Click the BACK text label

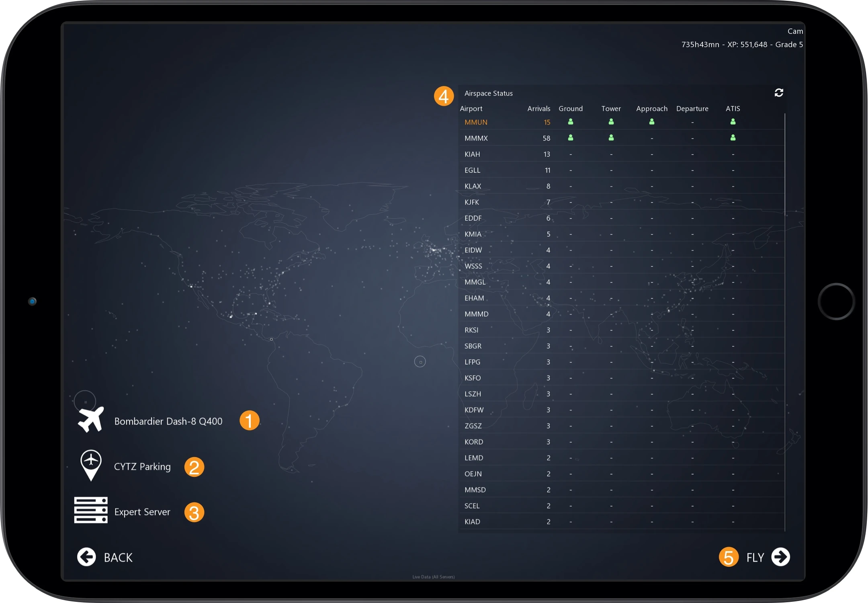pyautogui.click(x=118, y=558)
